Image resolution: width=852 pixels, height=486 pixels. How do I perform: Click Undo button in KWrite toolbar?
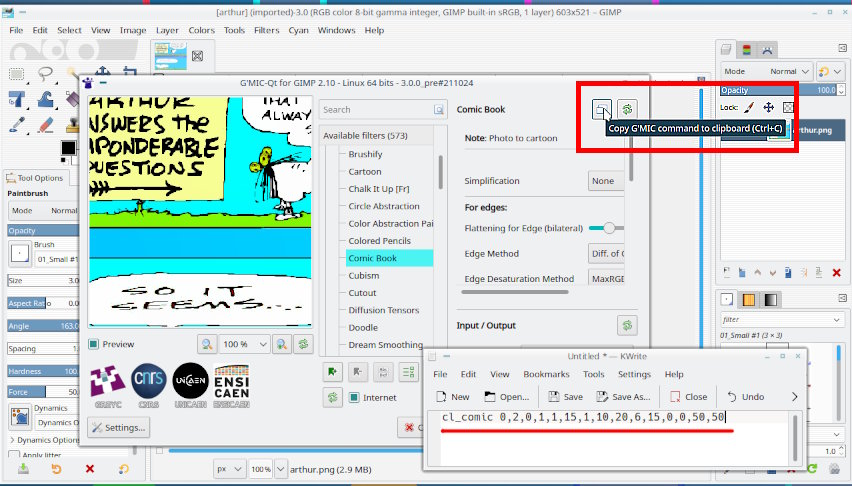tap(746, 397)
